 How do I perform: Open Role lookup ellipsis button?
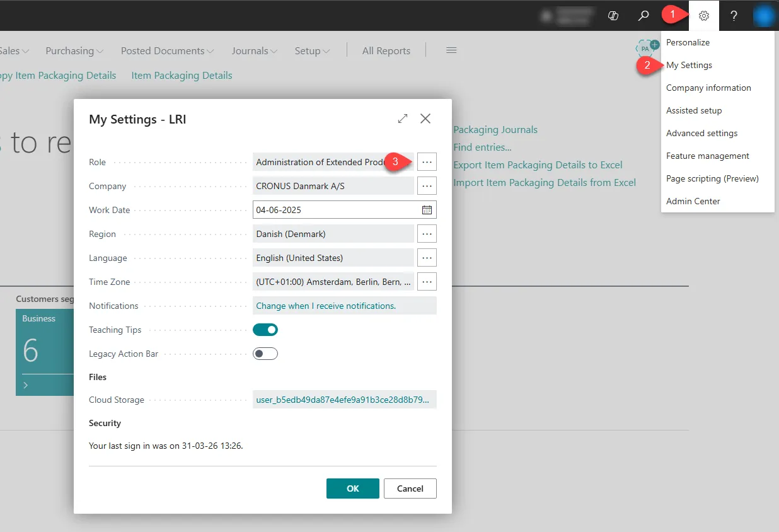tap(427, 162)
